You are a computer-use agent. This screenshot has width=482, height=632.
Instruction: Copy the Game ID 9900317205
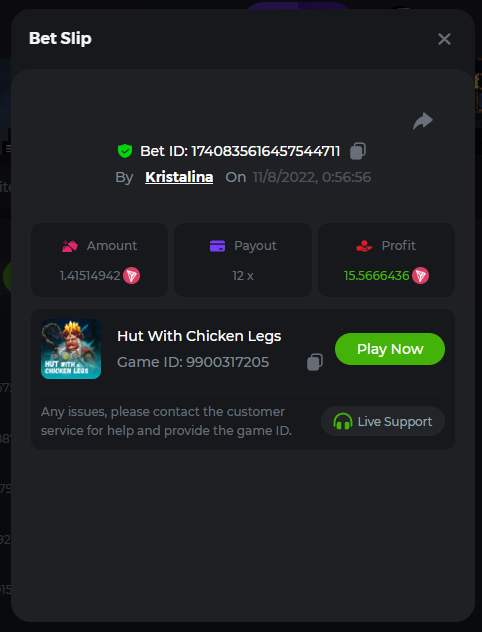pos(315,362)
